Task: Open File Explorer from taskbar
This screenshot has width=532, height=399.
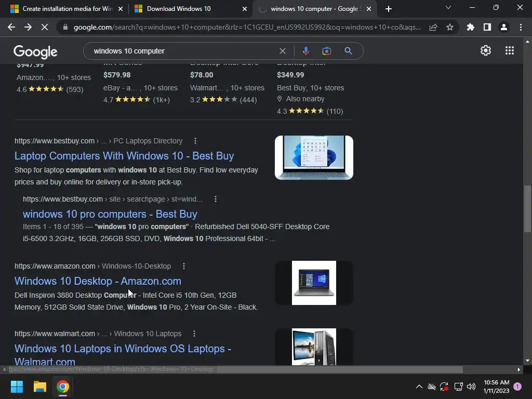Action: [x=39, y=387]
